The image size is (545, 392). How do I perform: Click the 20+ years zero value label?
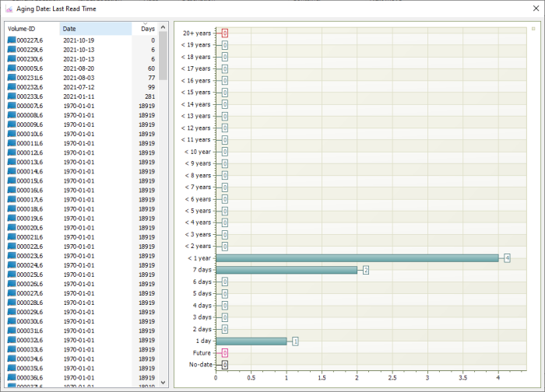(x=224, y=33)
